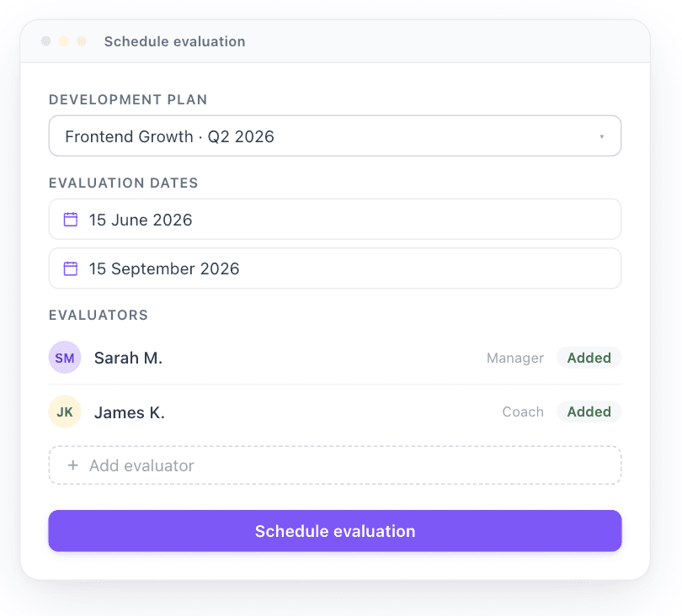
Task: Click the SM avatar for Sarah M.
Action: click(65, 358)
